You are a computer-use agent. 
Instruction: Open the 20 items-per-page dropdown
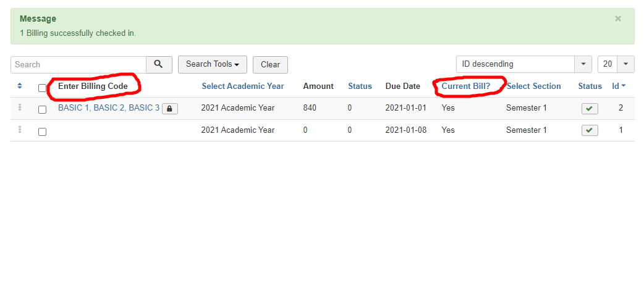(x=616, y=64)
